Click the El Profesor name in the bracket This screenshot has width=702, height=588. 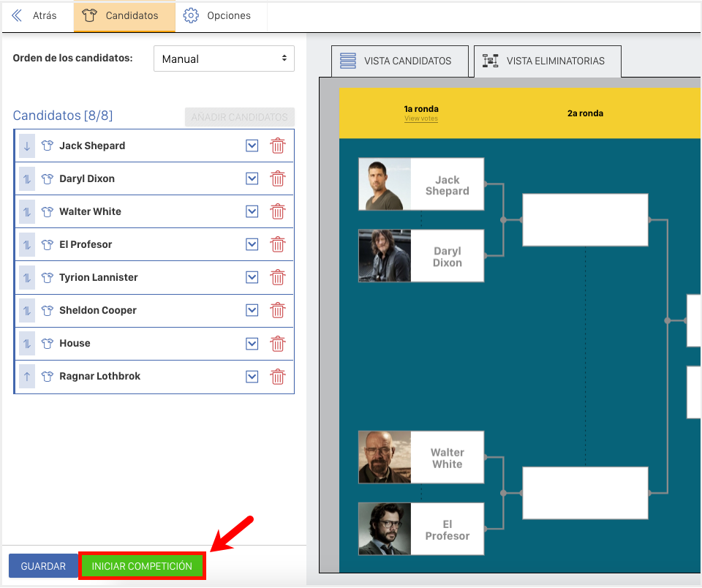pos(448,529)
